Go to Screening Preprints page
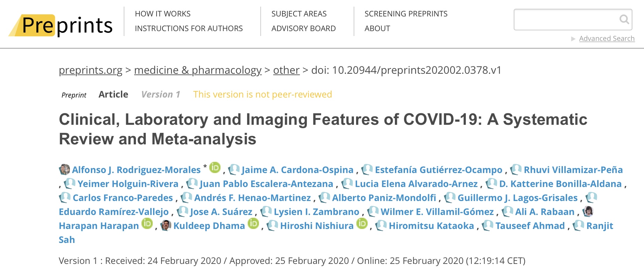 (406, 14)
